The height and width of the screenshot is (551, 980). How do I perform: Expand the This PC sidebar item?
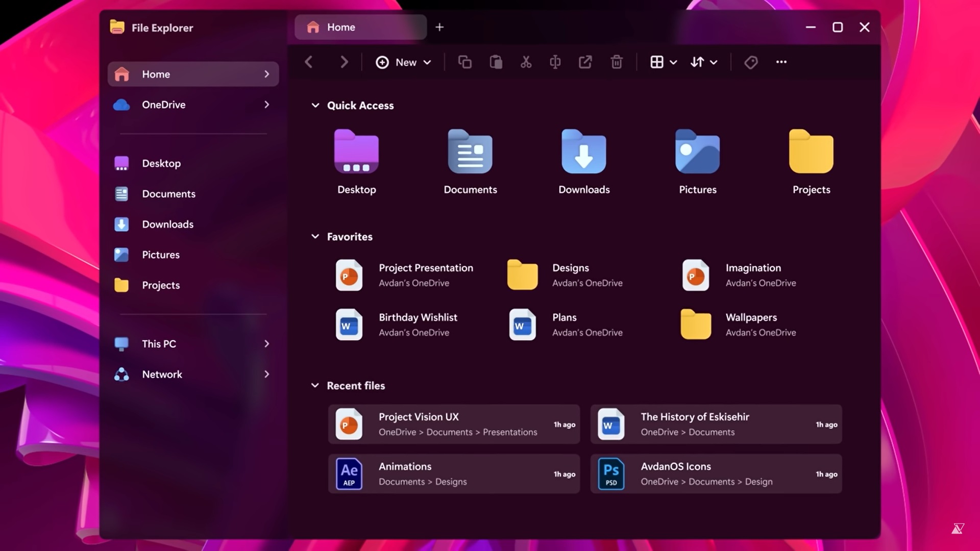pyautogui.click(x=266, y=344)
